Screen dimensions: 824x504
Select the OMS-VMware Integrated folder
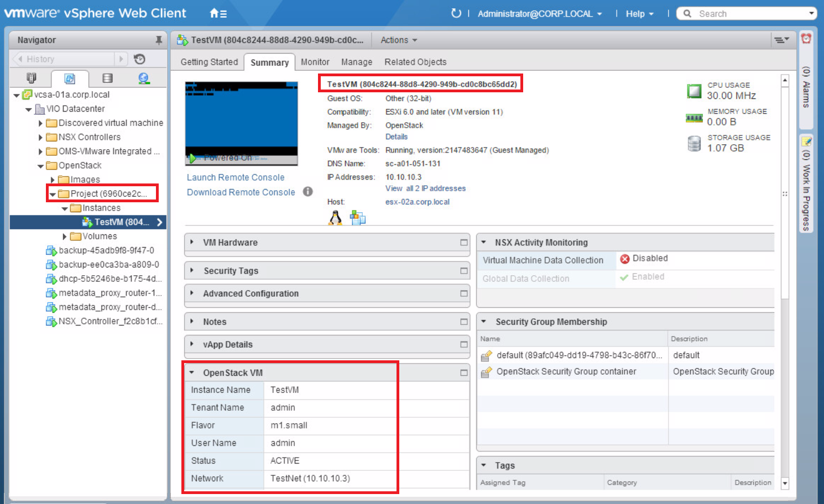point(109,151)
